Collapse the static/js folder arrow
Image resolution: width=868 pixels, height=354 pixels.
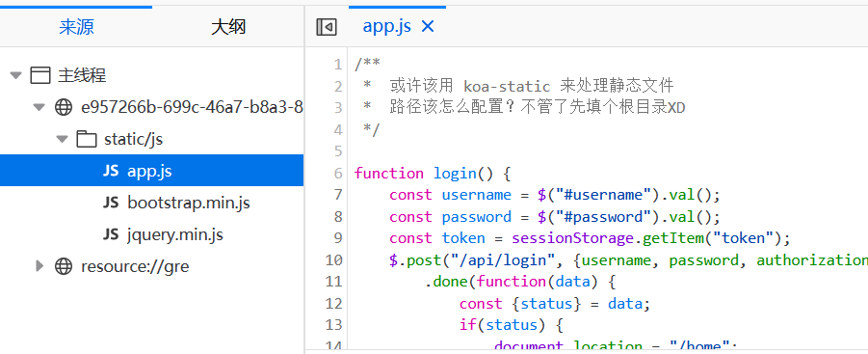(x=62, y=139)
